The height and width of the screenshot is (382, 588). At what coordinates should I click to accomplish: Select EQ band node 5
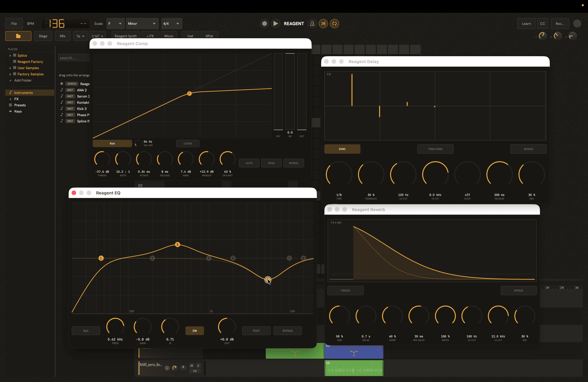[x=233, y=258]
